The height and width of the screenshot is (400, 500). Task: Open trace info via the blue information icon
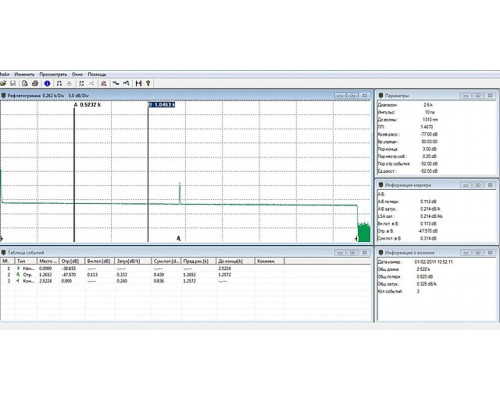(x=47, y=83)
